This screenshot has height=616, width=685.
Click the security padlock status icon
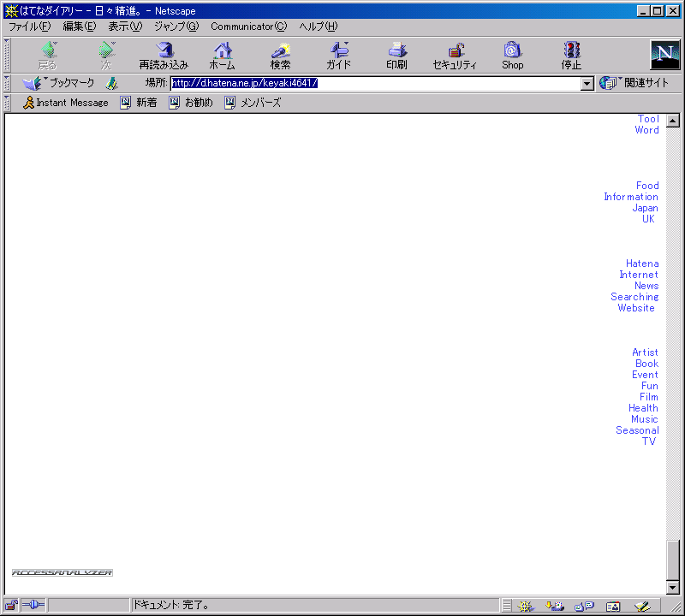(x=11, y=605)
